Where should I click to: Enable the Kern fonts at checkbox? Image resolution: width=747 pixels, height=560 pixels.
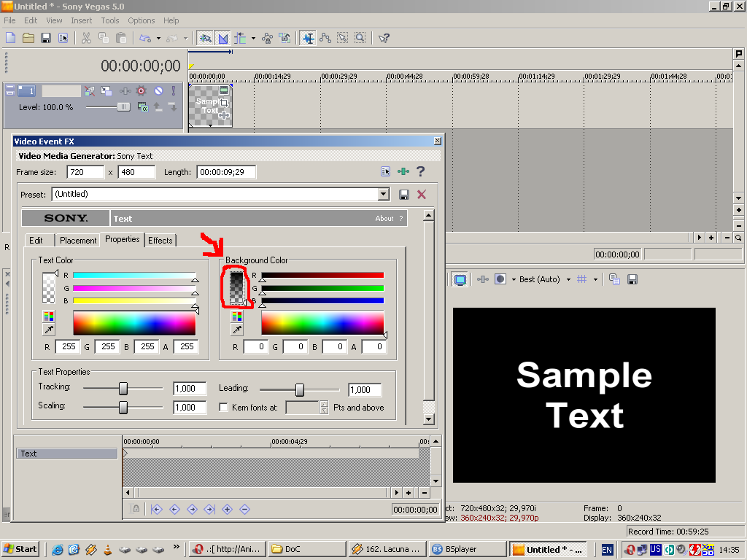tap(223, 407)
